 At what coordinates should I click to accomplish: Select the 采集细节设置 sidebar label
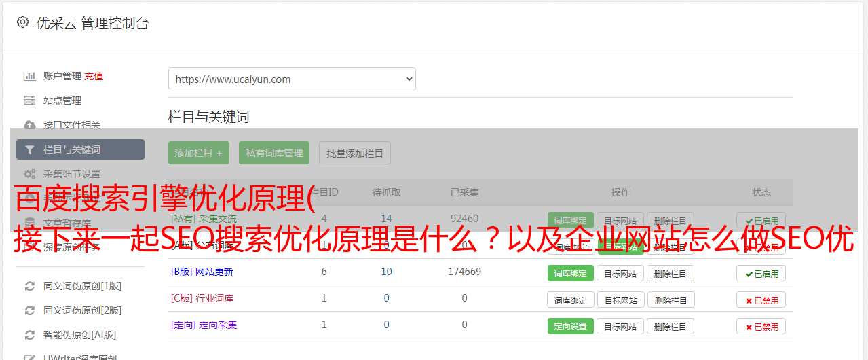click(72, 174)
